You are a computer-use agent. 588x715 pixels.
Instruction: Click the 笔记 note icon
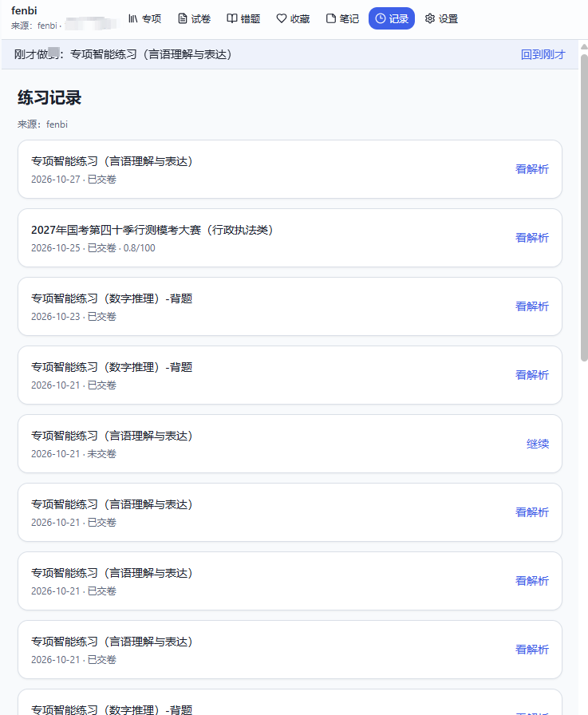pyautogui.click(x=331, y=18)
